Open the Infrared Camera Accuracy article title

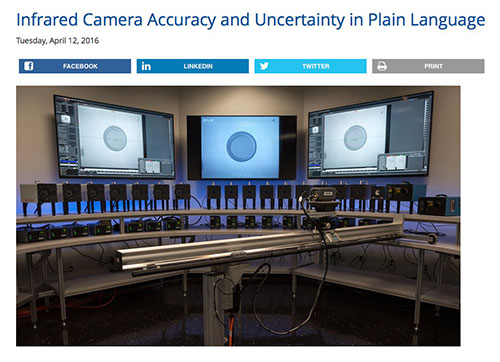point(251,20)
